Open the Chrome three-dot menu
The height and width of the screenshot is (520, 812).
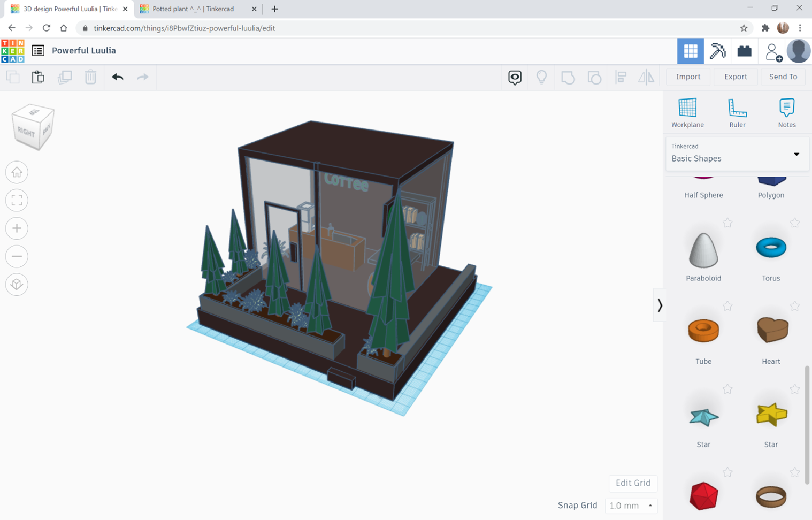coord(800,28)
